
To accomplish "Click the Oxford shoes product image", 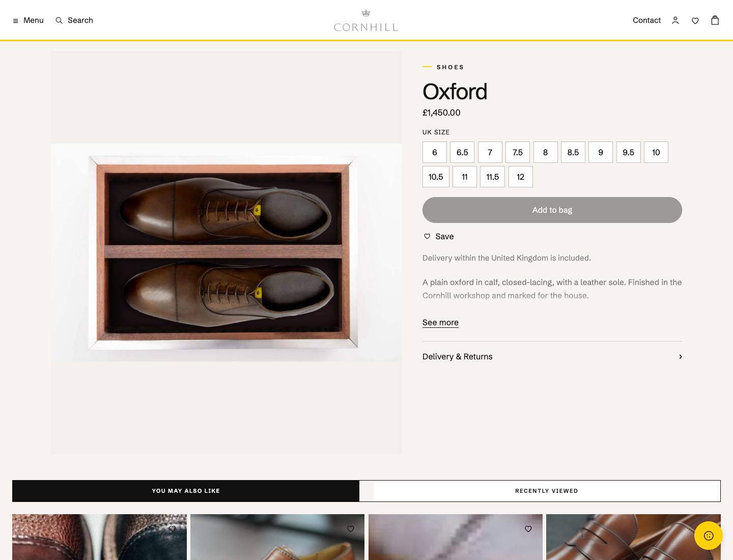I will [x=227, y=253].
